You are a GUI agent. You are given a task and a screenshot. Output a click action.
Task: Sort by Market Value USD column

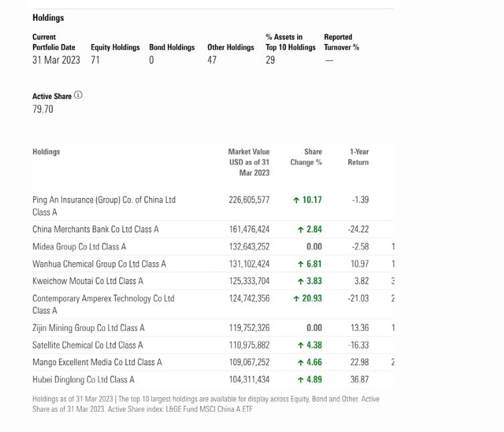pos(249,162)
